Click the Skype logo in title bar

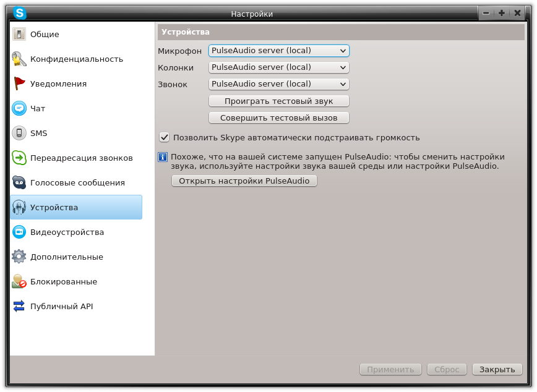(20, 13)
